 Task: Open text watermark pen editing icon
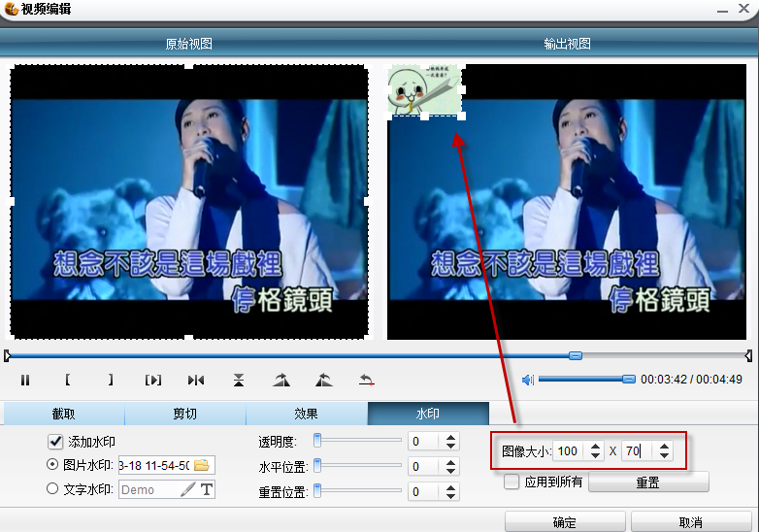[x=188, y=489]
